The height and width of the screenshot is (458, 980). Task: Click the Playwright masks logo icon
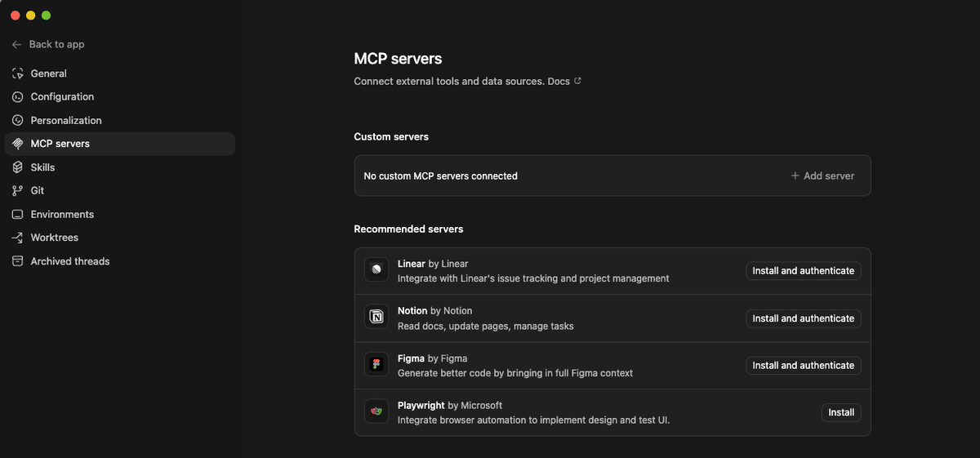point(376,412)
